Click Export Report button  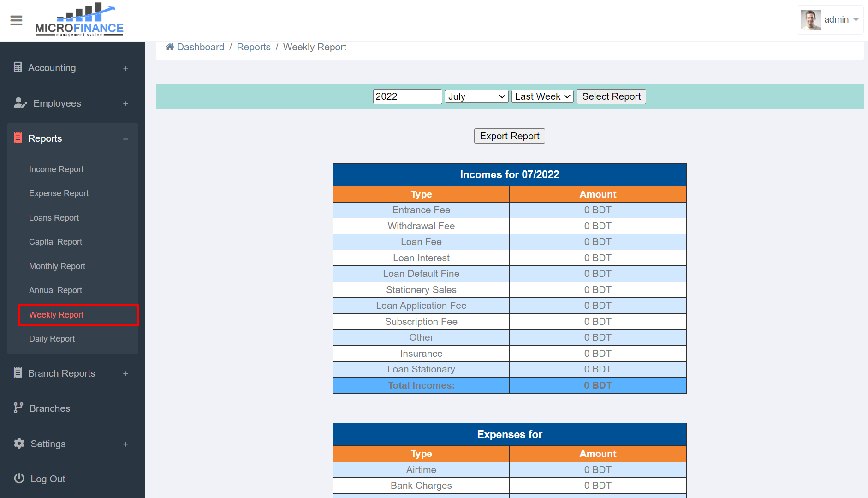coord(509,136)
